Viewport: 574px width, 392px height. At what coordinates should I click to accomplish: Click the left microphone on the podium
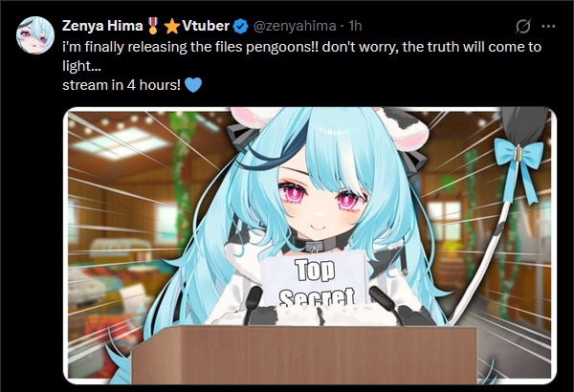point(253,305)
